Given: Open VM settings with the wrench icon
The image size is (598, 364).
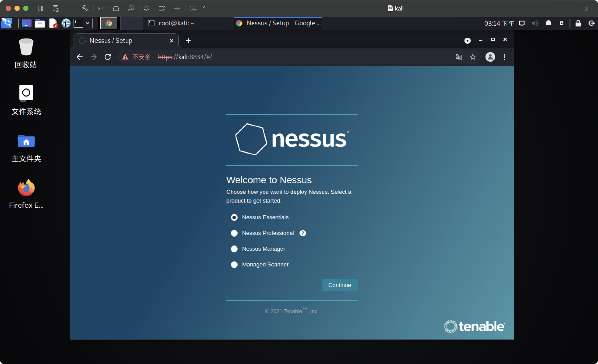Looking at the screenshot, I should [x=85, y=8].
